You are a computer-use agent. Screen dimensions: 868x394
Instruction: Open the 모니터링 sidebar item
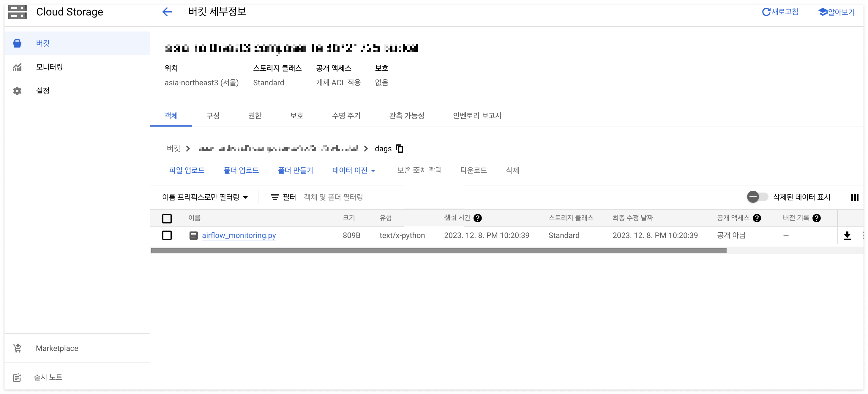49,67
